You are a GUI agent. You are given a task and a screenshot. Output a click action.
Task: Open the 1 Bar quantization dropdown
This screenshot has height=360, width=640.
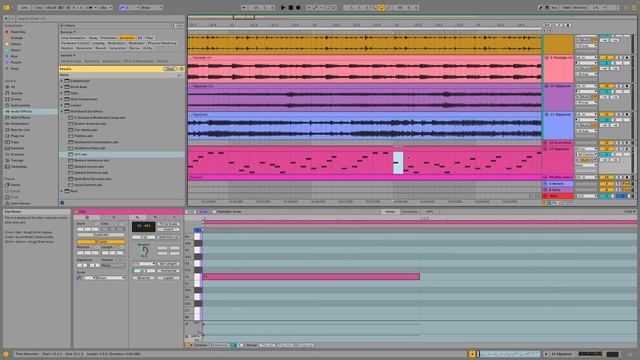pyautogui.click(x=104, y=7)
